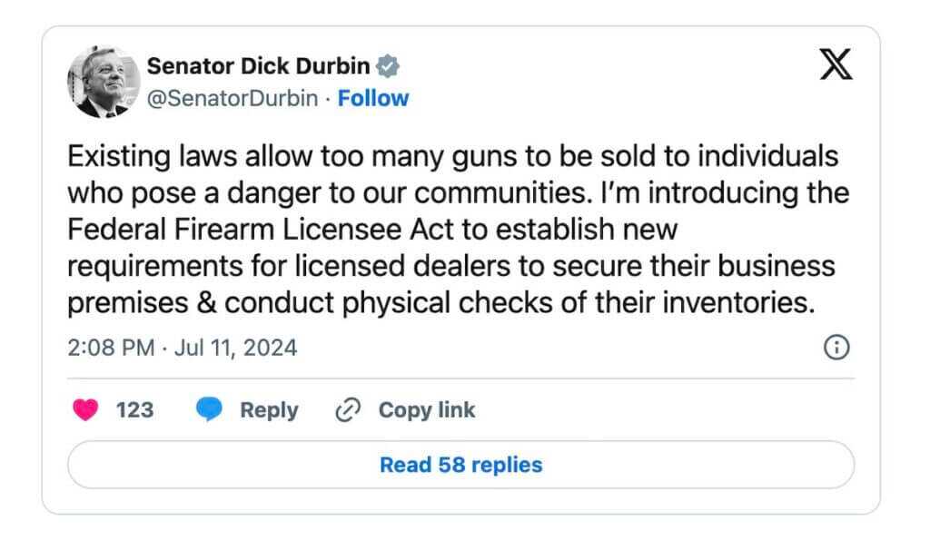Click the Copy link label text
This screenshot has height=560, width=930.
click(426, 409)
